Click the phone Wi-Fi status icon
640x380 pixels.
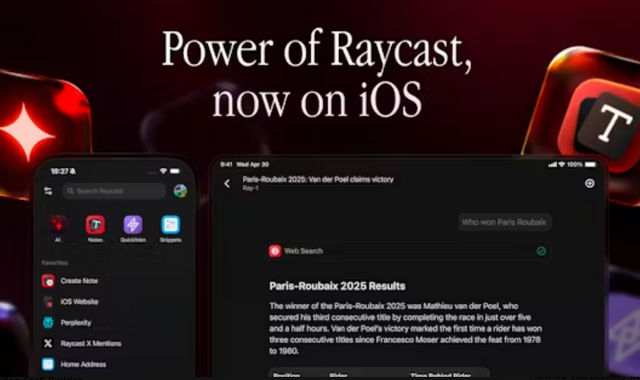[x=163, y=171]
